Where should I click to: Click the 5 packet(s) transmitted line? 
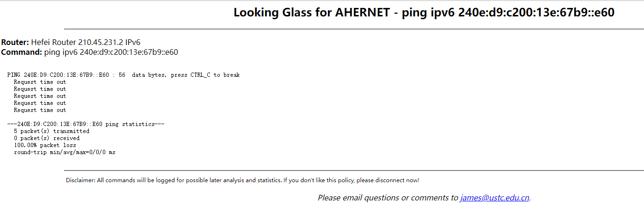pos(51,131)
